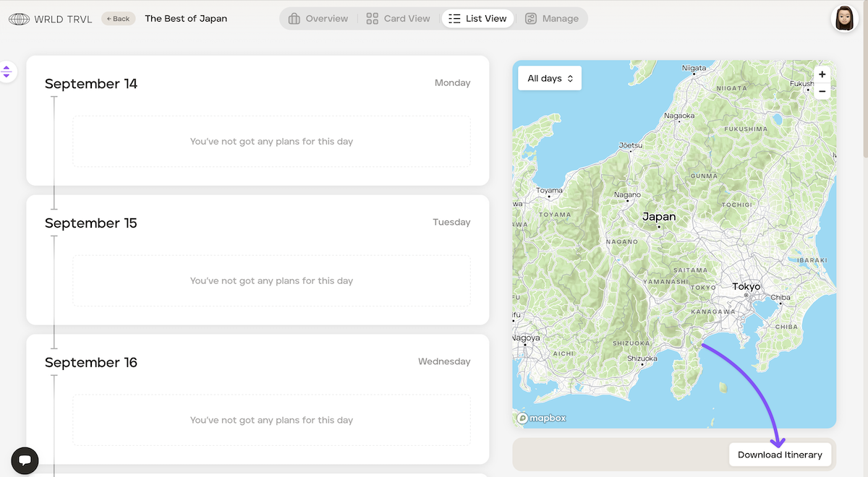Zoom out on the map
The height and width of the screenshot is (477, 868).
click(822, 92)
